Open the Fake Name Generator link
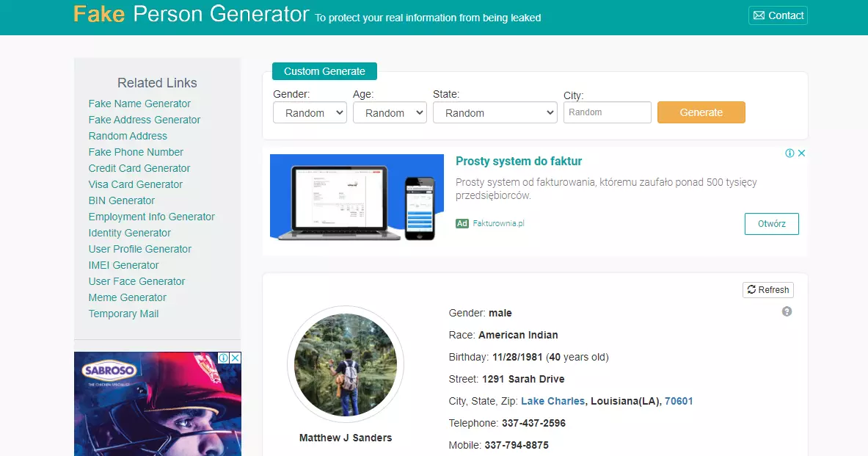This screenshot has width=868, height=456. click(139, 104)
